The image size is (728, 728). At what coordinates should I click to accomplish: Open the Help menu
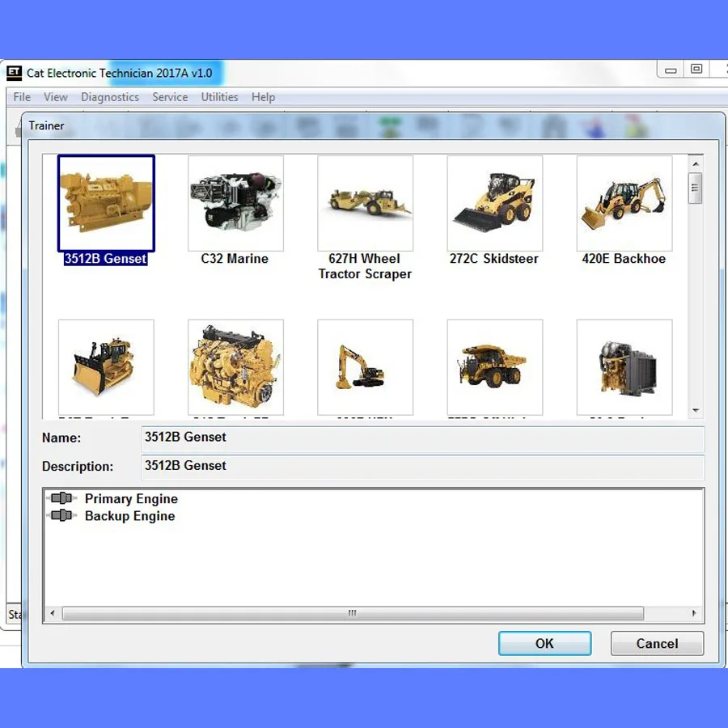[263, 97]
